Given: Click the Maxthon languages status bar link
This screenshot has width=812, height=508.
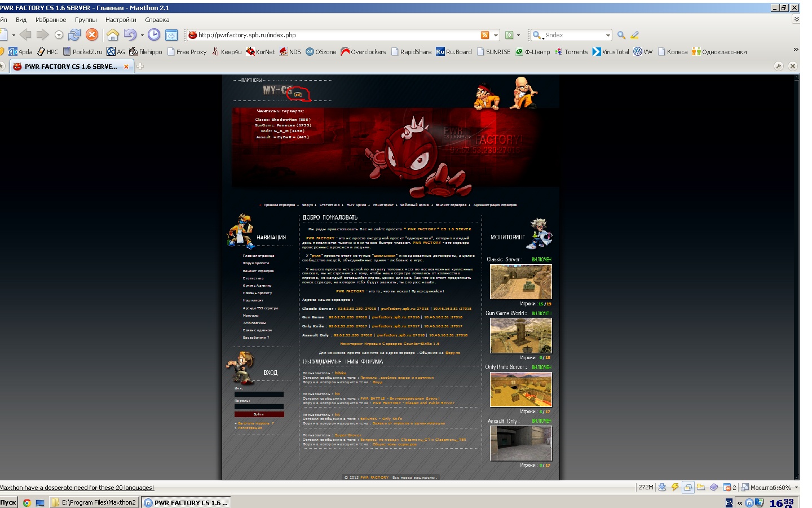Looking at the screenshot, I should coord(77,488).
